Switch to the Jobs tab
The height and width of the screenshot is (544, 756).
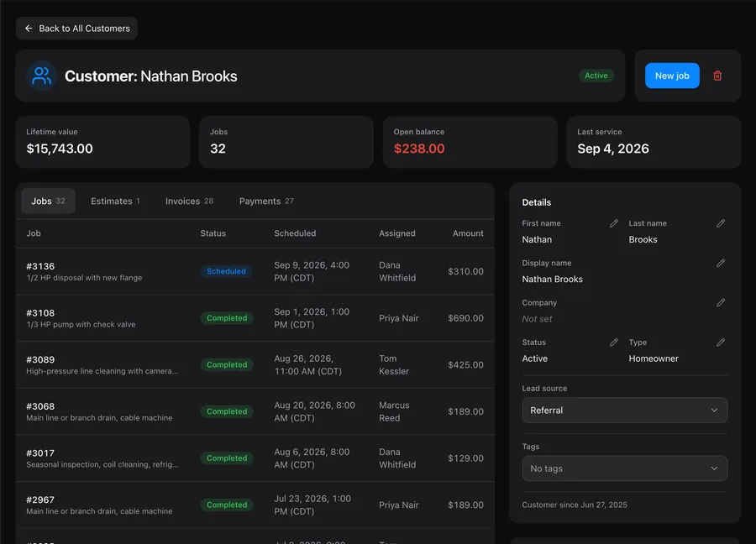point(48,201)
